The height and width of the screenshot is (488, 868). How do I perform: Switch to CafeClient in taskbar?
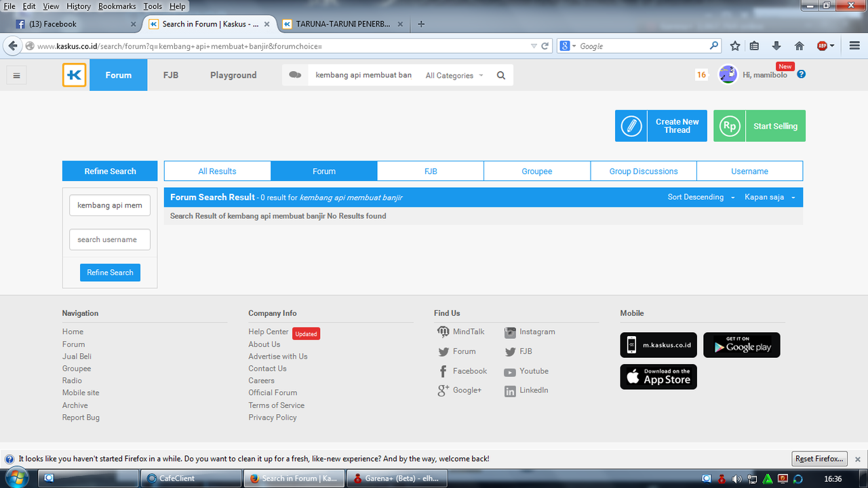[192, 479]
